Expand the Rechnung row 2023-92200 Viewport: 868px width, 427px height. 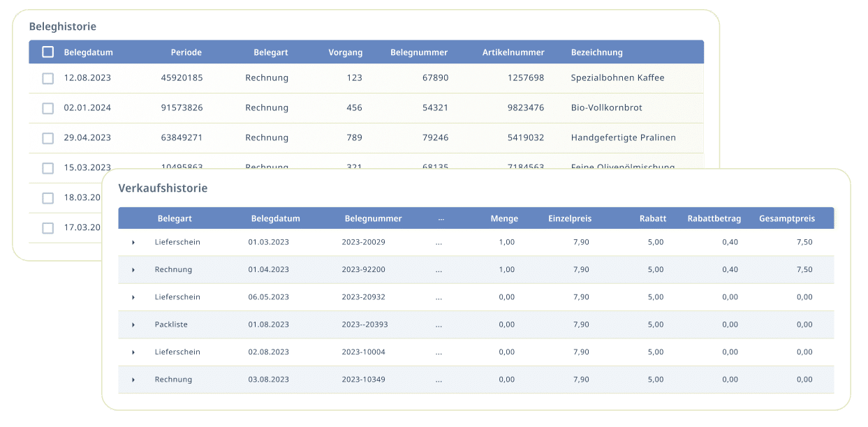pyautogui.click(x=133, y=270)
